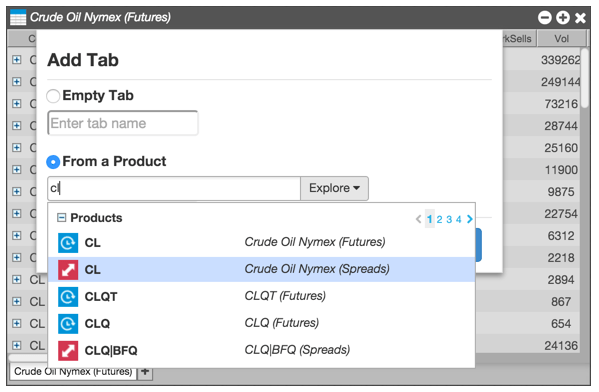Viewport: 599px width, 392px height.
Task: Expand the row with volume 24136
Action: (x=16, y=345)
